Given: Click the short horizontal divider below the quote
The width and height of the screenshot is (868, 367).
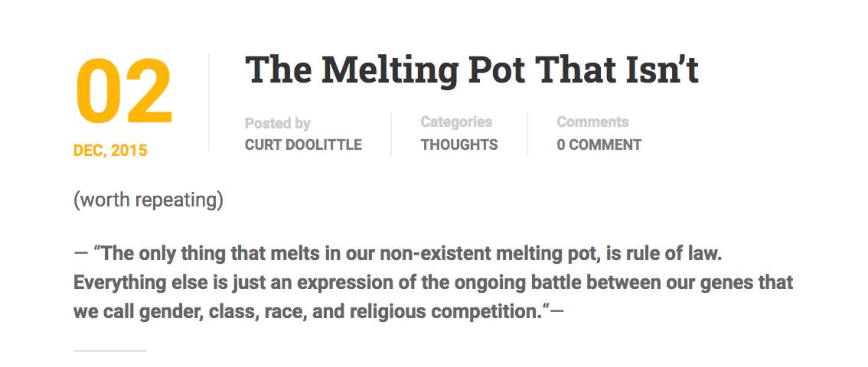Looking at the screenshot, I should (x=109, y=351).
